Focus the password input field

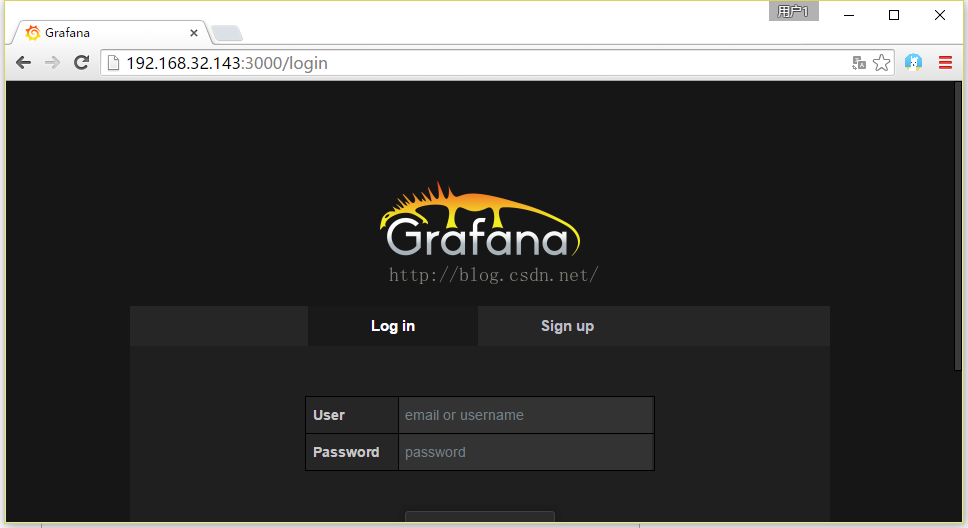(x=526, y=452)
